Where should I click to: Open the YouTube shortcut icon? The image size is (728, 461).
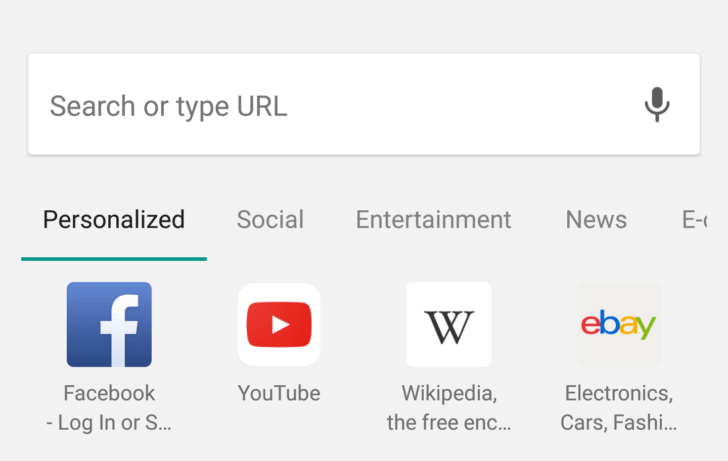point(279,324)
